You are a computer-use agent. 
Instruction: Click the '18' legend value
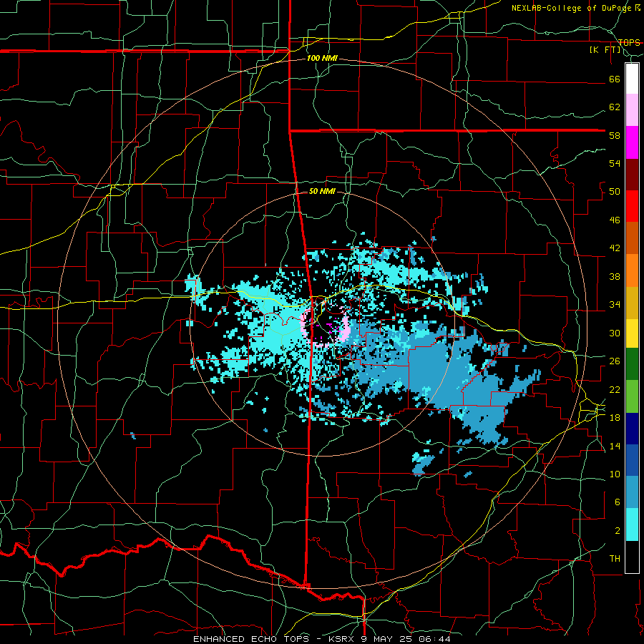click(x=615, y=418)
